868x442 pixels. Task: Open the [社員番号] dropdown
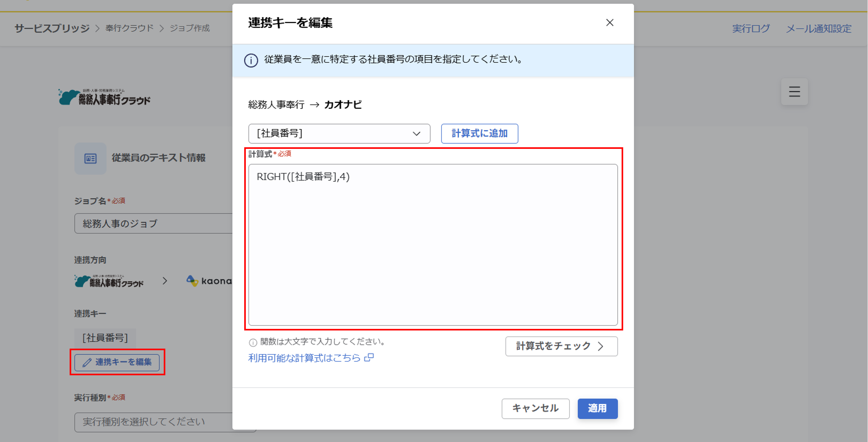click(339, 133)
